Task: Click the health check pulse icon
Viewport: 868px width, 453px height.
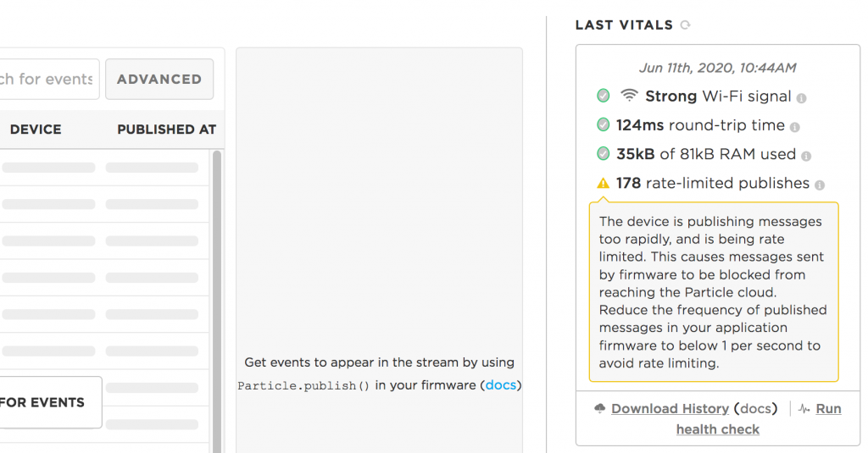Action: click(804, 409)
